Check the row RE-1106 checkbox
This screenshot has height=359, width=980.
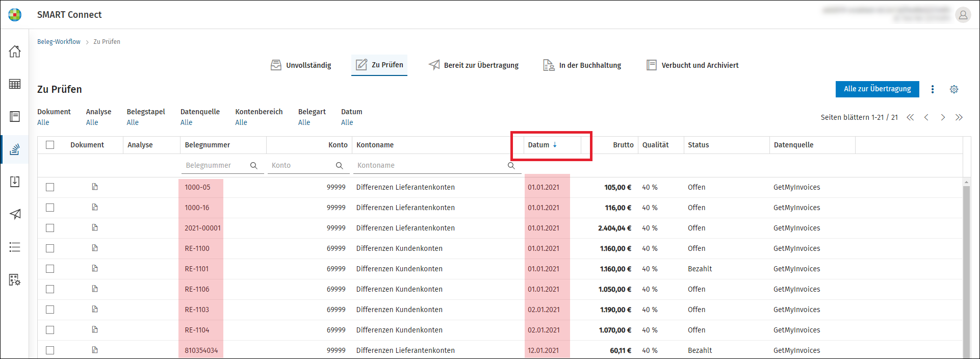[x=50, y=289]
